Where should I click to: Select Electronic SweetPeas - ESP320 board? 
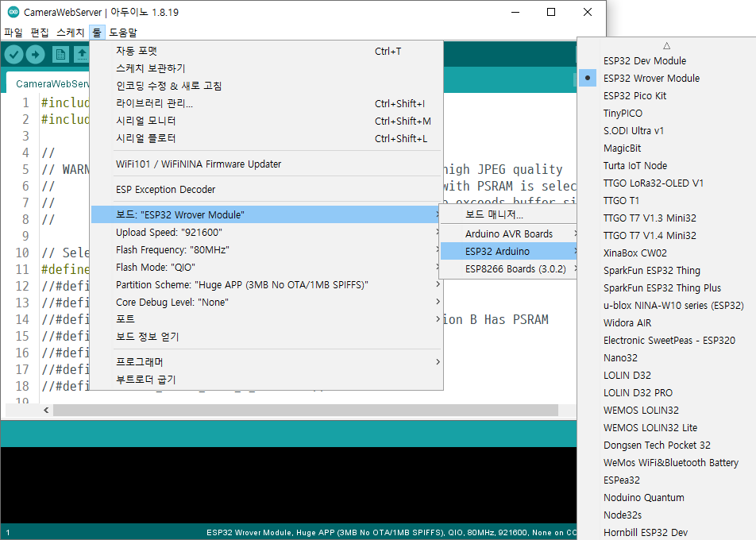click(666, 340)
